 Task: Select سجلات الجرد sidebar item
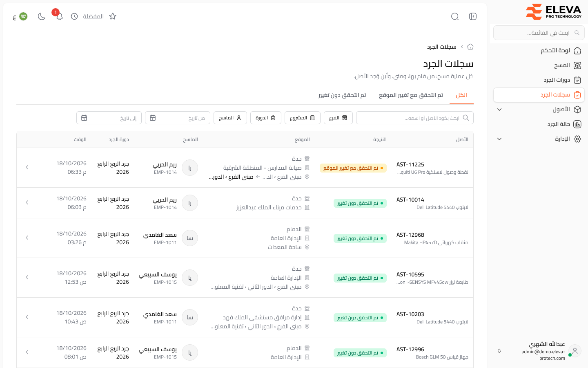point(539,95)
